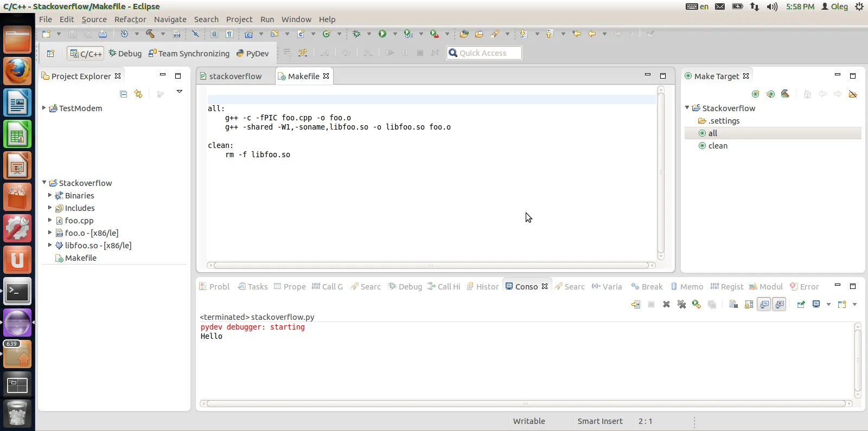Collapse all in Project Explorer
868x431 pixels.
(x=123, y=94)
